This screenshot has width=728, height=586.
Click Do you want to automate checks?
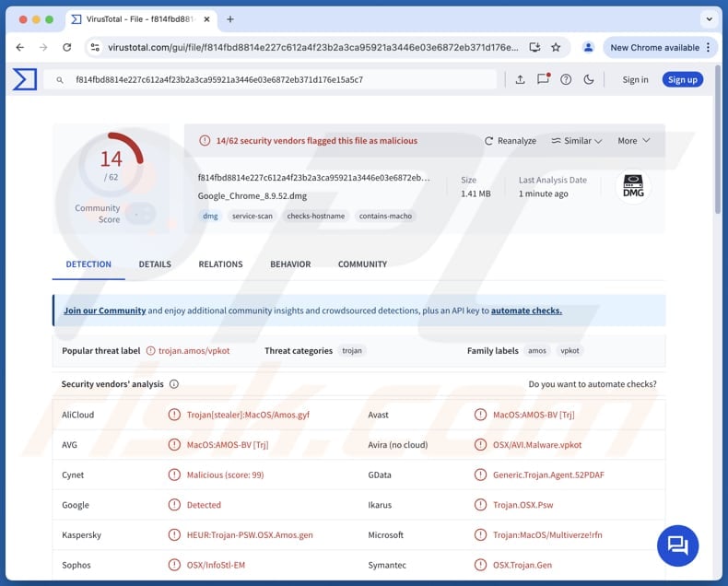592,384
